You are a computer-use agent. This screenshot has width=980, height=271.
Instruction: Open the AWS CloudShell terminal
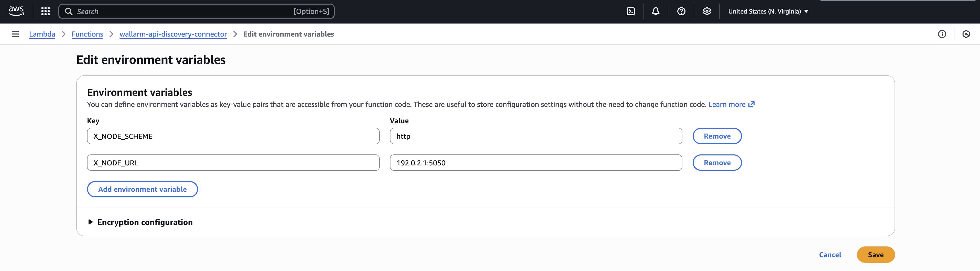click(630, 12)
